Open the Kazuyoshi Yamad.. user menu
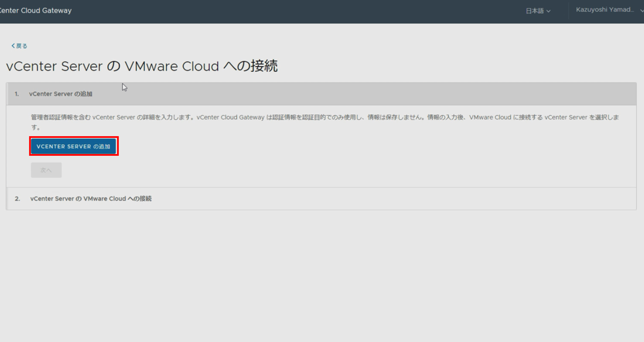The height and width of the screenshot is (342, 644). [609, 10]
